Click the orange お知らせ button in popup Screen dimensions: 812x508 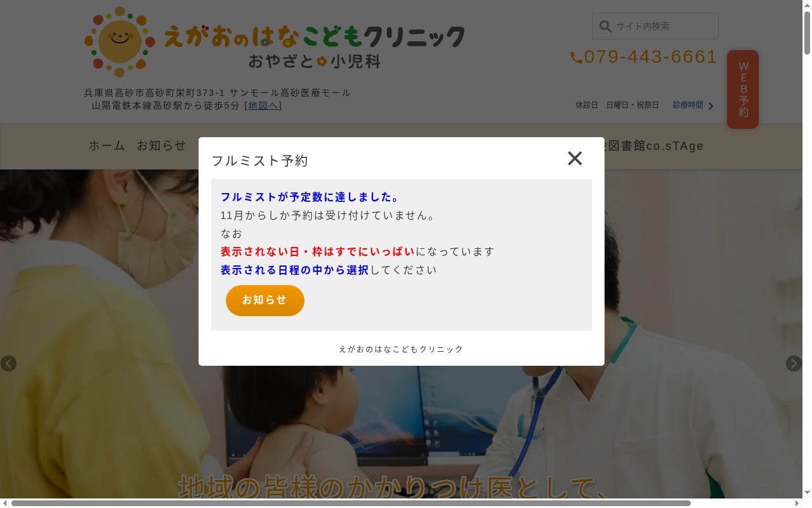click(265, 300)
